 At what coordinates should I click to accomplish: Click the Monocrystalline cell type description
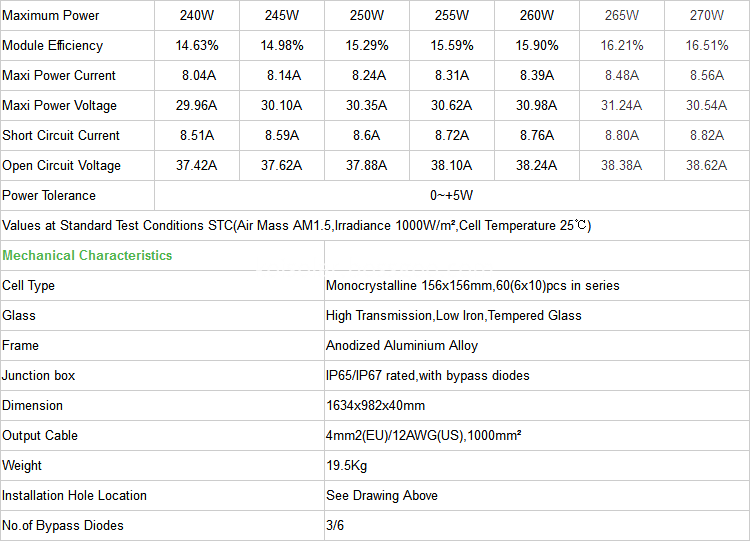pyautogui.click(x=473, y=286)
